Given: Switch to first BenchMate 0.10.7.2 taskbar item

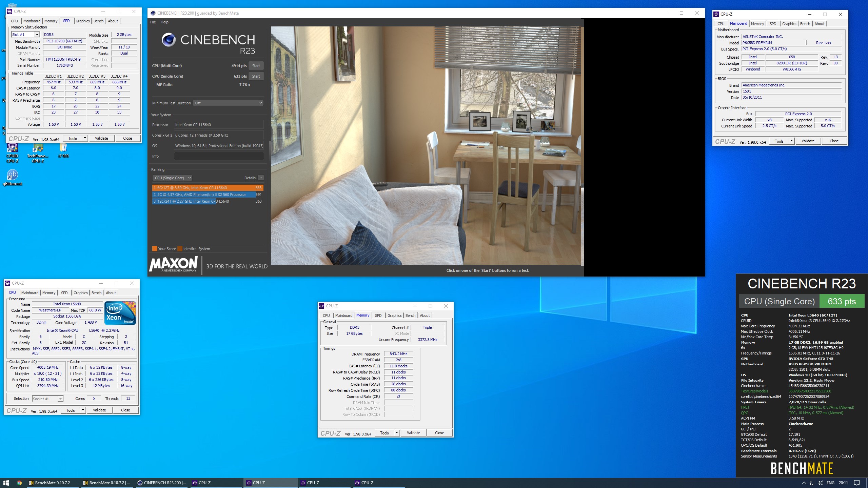Looking at the screenshot, I should click(53, 483).
